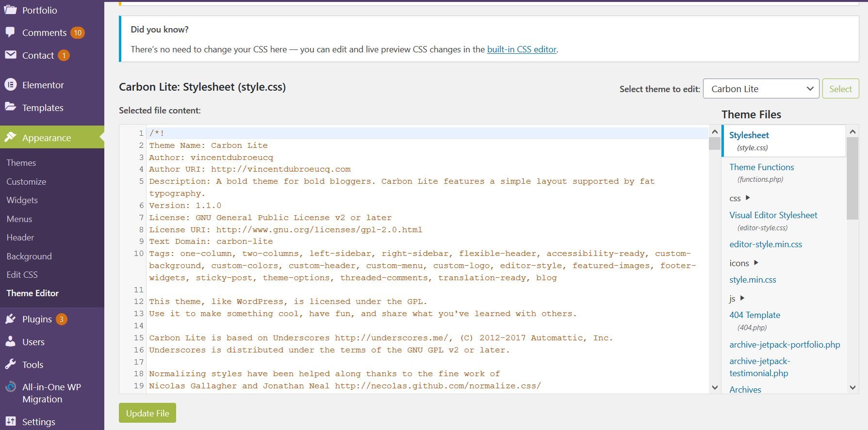Click line 6 Version: 1.1.0 in editor

[185, 206]
